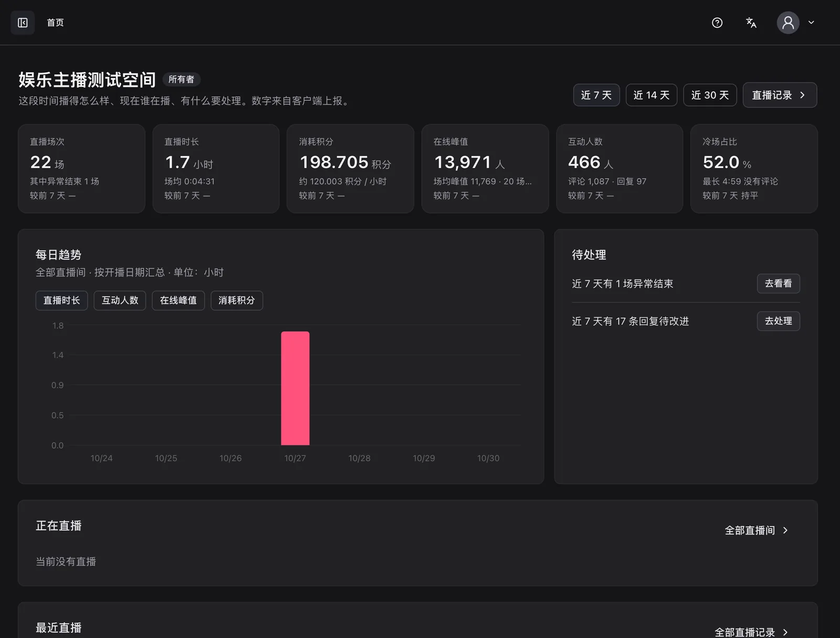
Task: Click the 首页 breadcrumb
Action: tap(55, 23)
